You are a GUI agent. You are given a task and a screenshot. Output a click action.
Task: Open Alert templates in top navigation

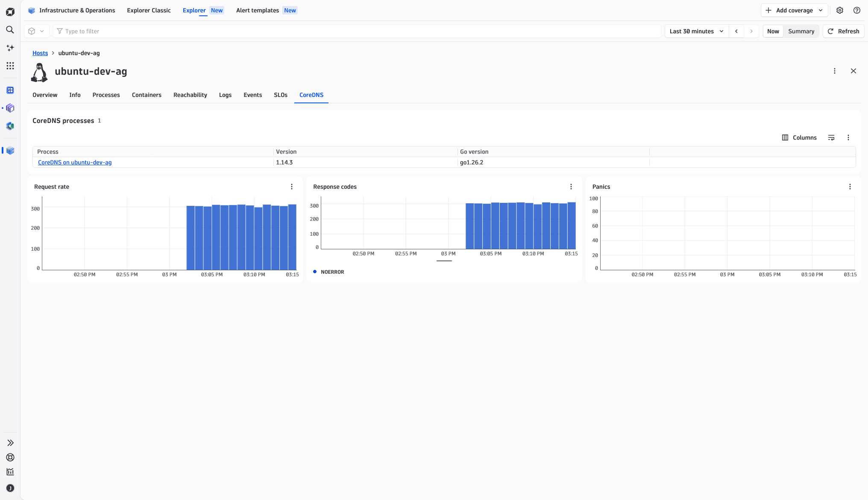267,10
